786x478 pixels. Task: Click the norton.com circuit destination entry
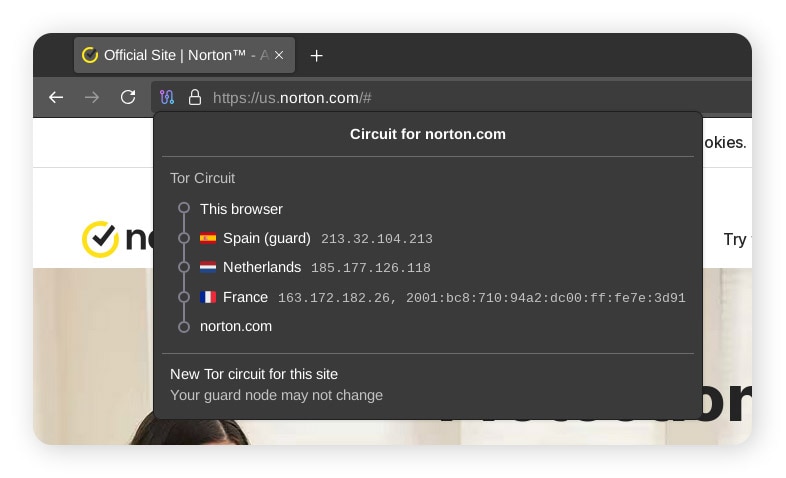tap(235, 326)
